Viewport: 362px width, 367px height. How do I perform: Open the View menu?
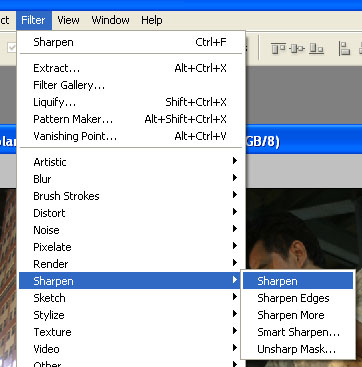[68, 20]
